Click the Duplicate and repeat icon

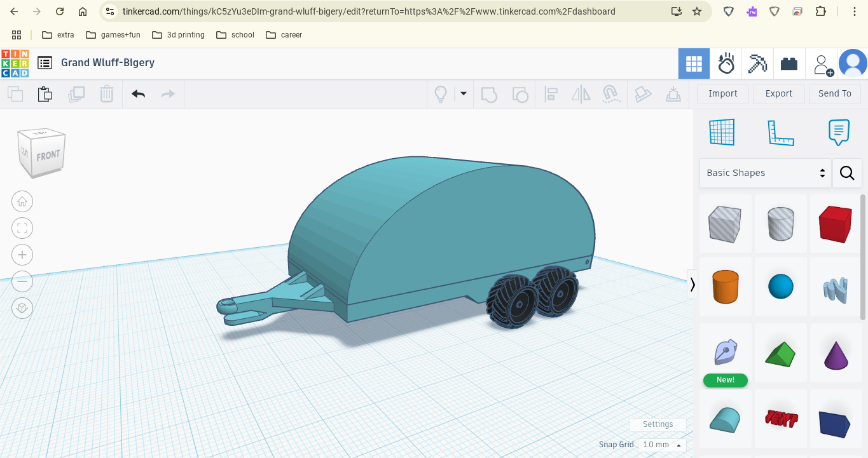coord(76,95)
